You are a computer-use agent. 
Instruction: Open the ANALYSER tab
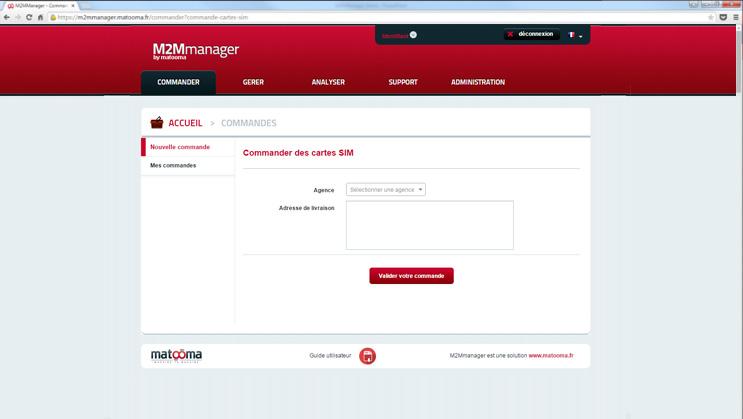[328, 82]
